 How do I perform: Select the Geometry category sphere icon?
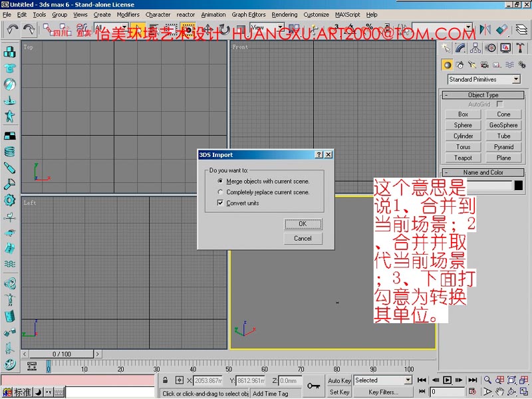(448, 65)
